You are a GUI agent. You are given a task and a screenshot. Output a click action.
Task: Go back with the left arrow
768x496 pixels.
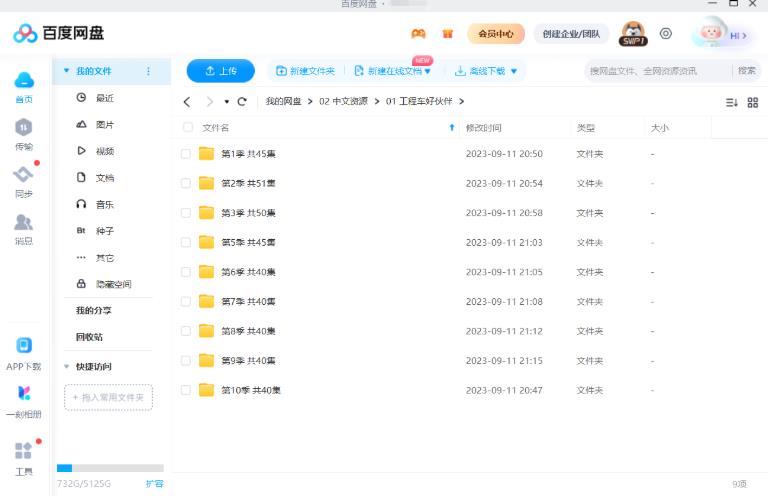[187, 101]
